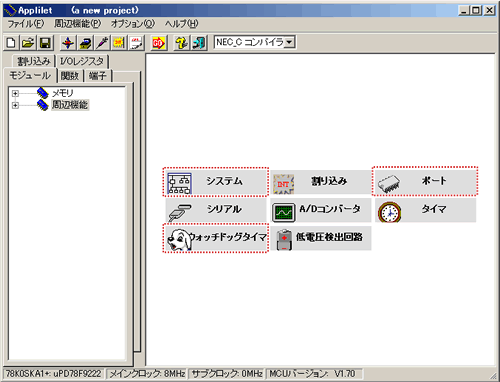Click status text サブクロック: 0MHz
500x382 pixels.
point(227,374)
